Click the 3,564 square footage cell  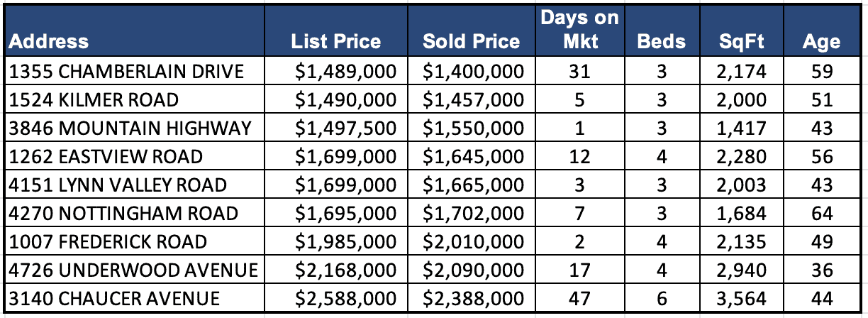[x=741, y=298]
